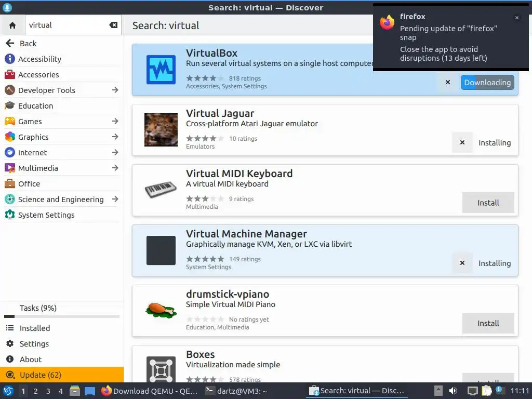Image resolution: width=532 pixels, height=399 pixels.
Task: Open the Tasks (9%) progress view
Action: point(62,311)
